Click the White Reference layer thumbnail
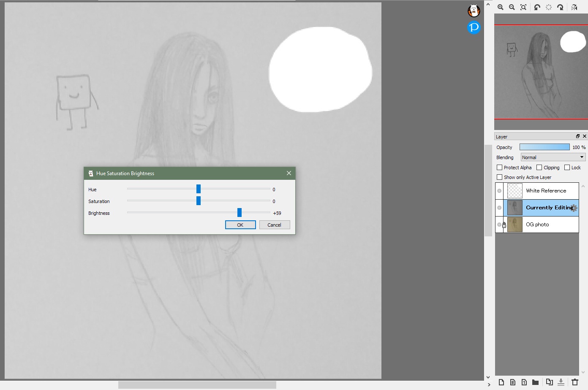The image size is (588, 390). pos(515,191)
